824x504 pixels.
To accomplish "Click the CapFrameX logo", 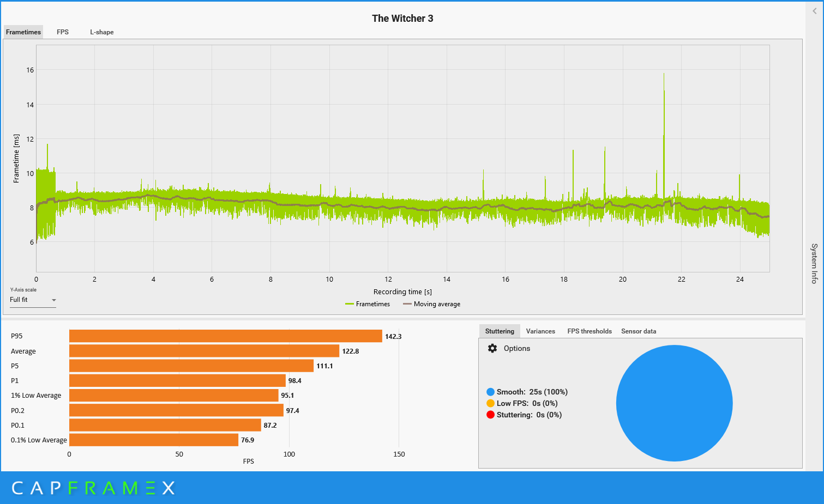I will [x=93, y=488].
